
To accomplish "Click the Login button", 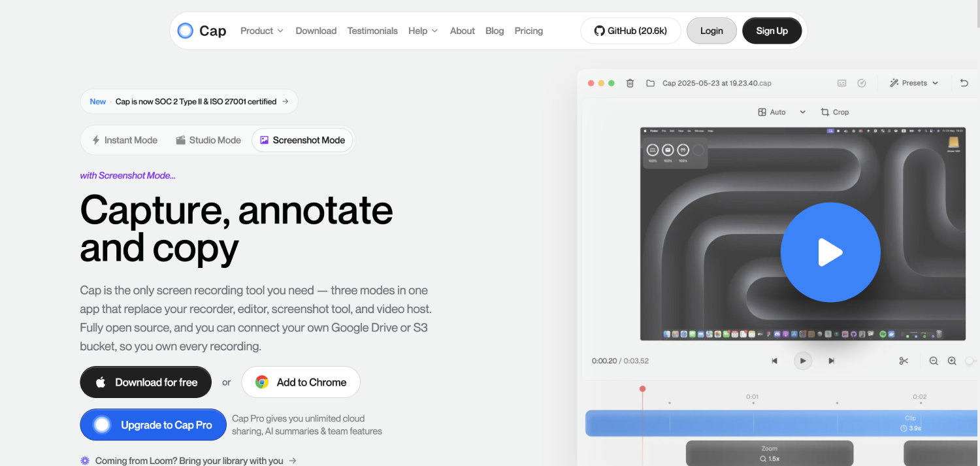I will pyautogui.click(x=711, y=31).
